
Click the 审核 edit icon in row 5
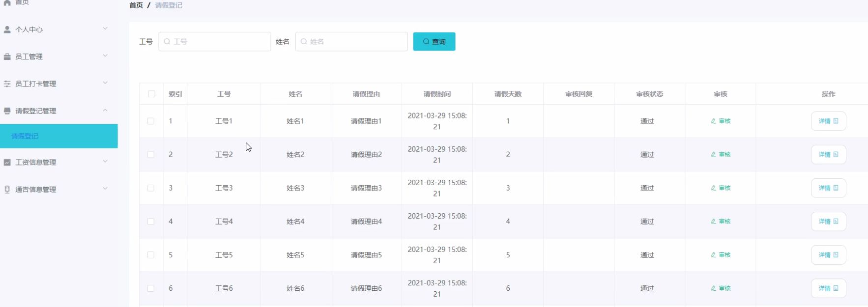[x=713, y=255]
